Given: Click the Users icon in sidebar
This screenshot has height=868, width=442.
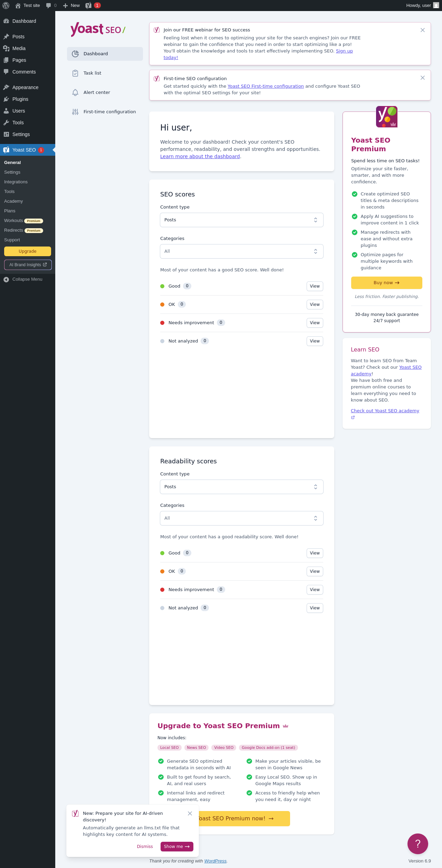Looking at the screenshot, I should (6, 111).
